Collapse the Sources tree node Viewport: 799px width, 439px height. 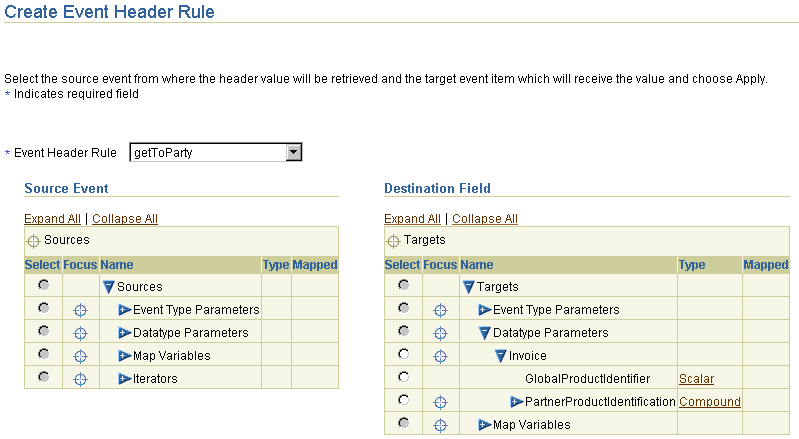pyautogui.click(x=109, y=287)
